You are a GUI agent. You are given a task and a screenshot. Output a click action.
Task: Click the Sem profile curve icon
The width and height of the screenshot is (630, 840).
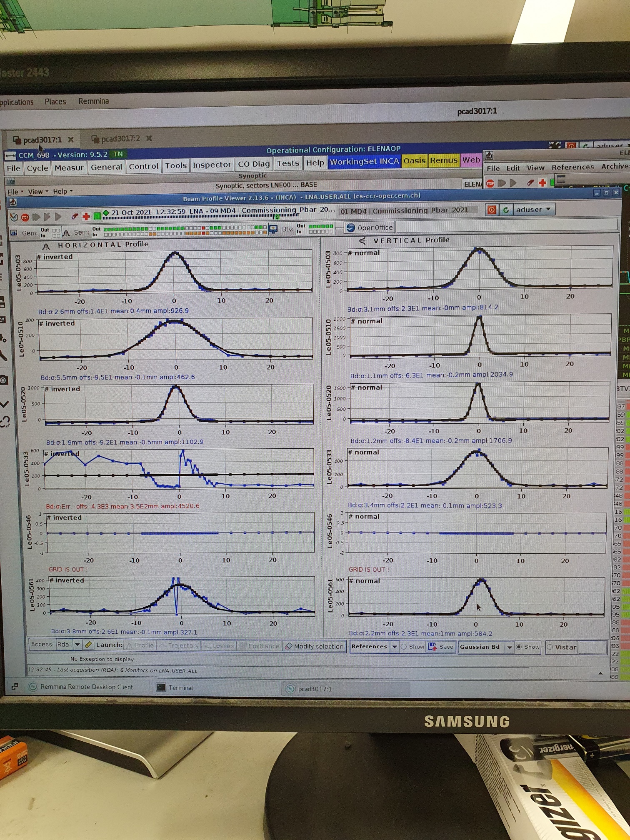[x=66, y=232]
